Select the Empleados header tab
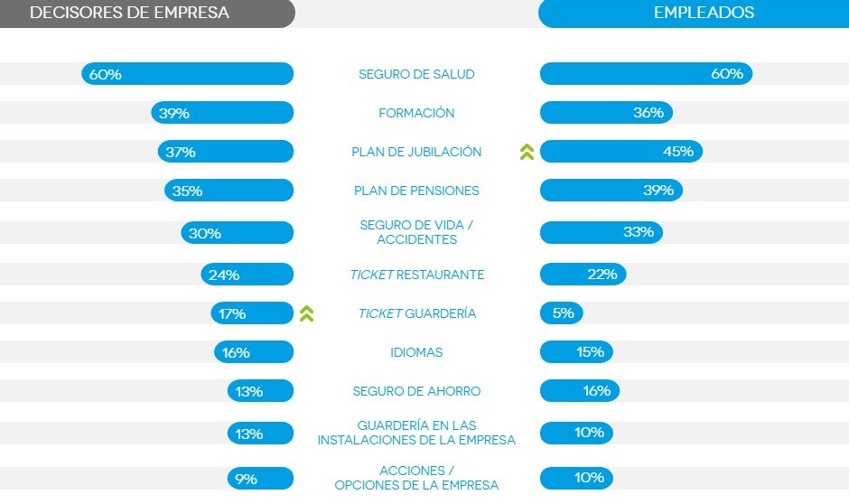 pos(694,14)
